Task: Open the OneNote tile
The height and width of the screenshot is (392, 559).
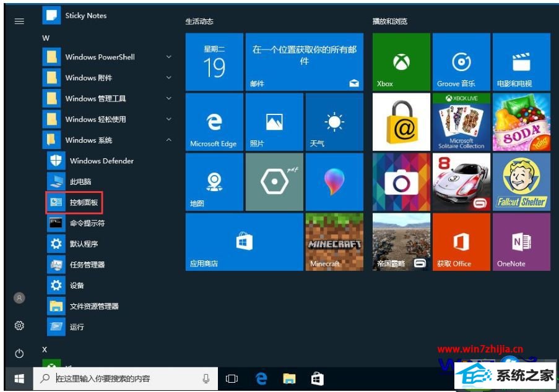Action: 522,242
